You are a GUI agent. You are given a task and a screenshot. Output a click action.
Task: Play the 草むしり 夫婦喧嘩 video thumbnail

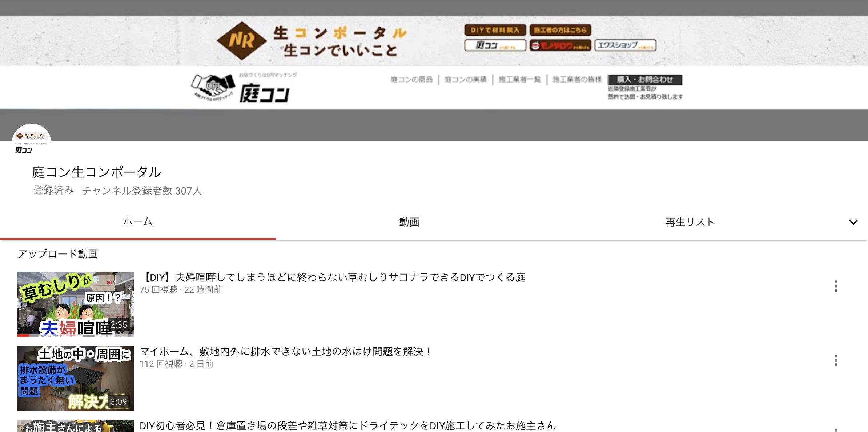[76, 304]
